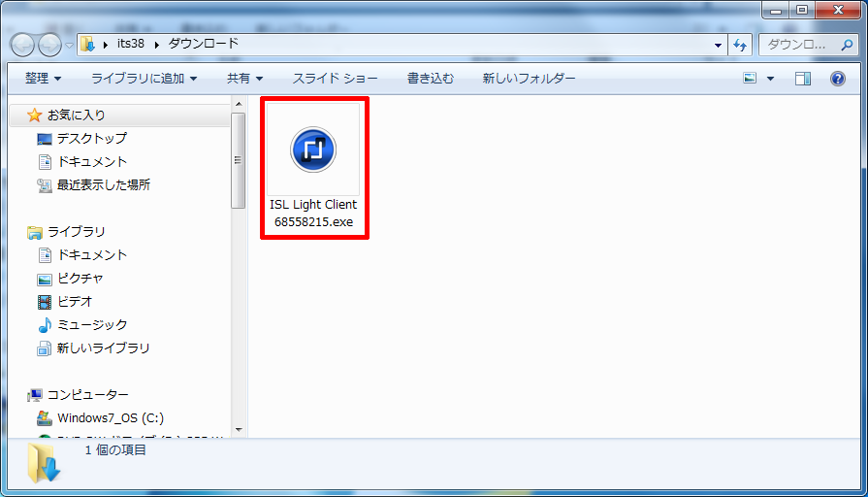This screenshot has height=497, width=868.
Task: Open the 共有 menu
Action: coord(243,79)
